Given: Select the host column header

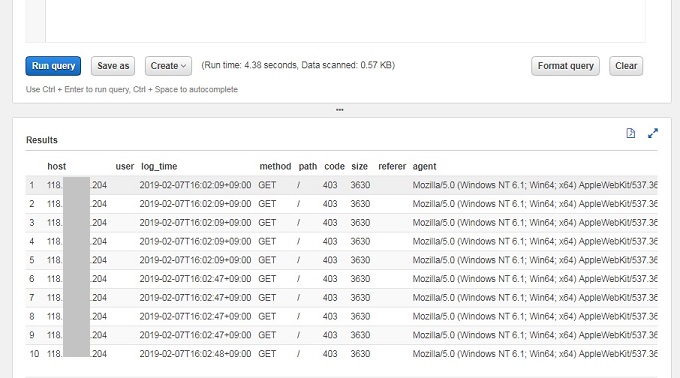Looking at the screenshot, I should (x=56, y=166).
